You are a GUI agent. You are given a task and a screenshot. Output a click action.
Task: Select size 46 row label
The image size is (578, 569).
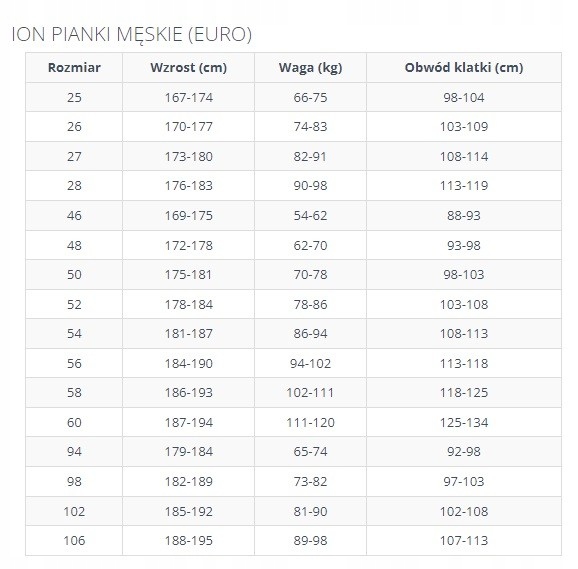74,215
